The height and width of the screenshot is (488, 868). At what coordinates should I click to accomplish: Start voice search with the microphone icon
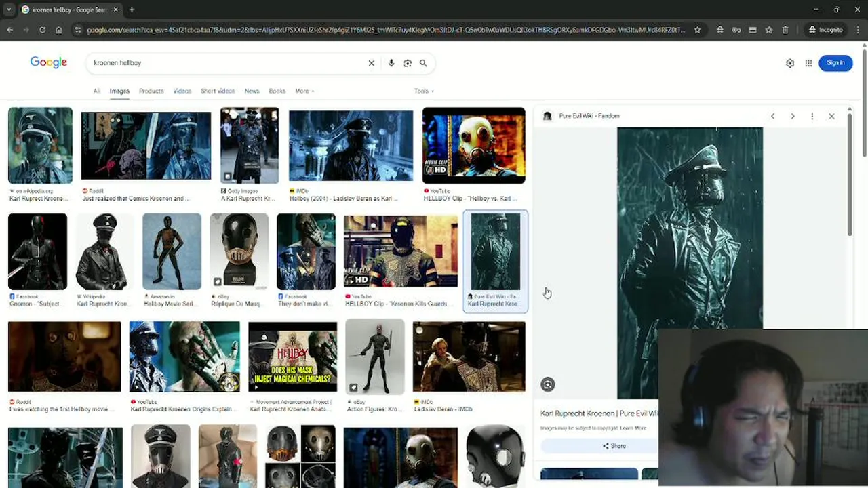click(391, 63)
